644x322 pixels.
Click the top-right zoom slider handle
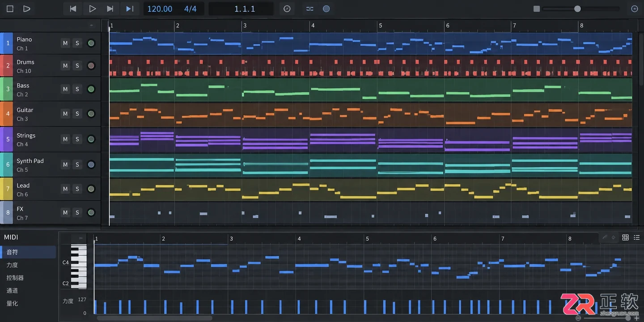577,8
